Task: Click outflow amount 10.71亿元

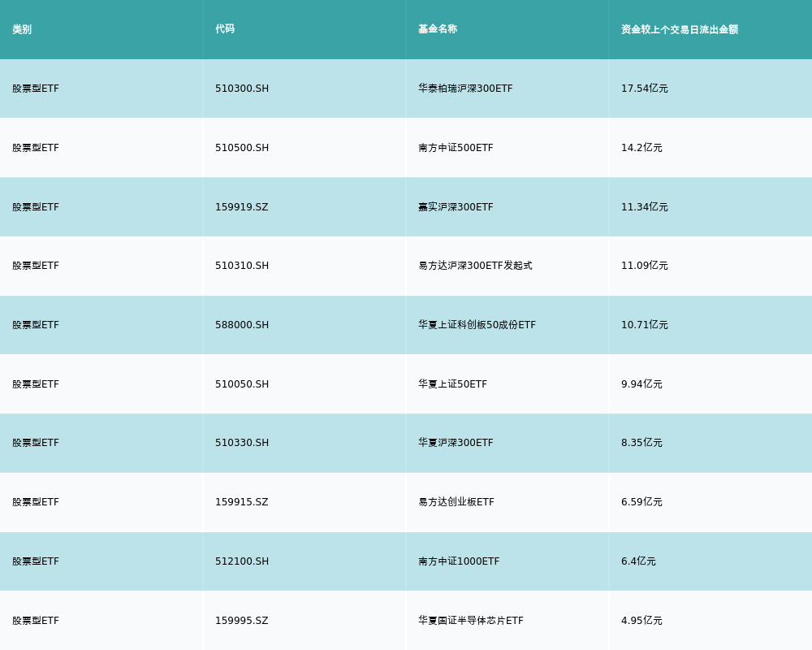Action: (x=644, y=325)
